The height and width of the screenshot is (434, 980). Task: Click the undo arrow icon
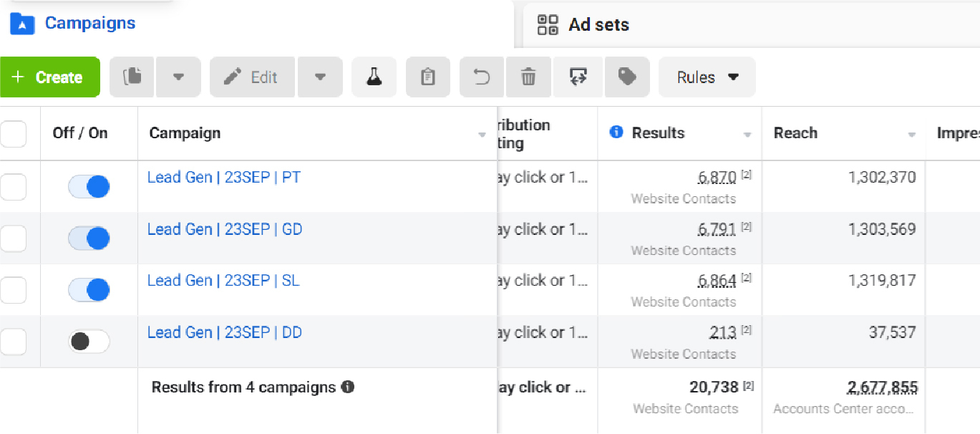point(482,77)
